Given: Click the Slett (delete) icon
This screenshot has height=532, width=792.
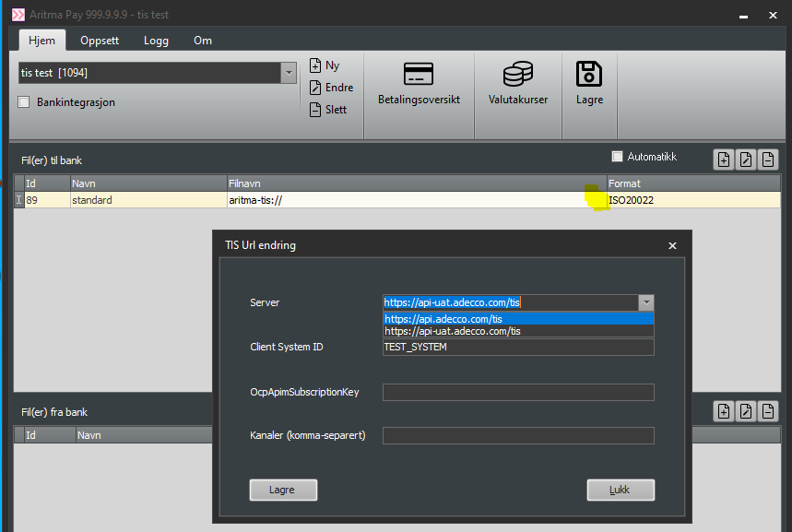Looking at the screenshot, I should [x=315, y=110].
